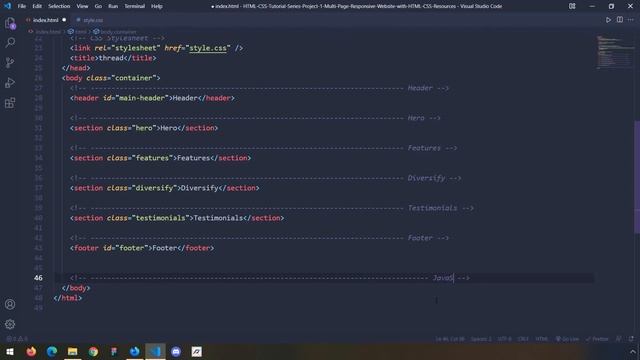Viewport: 640px width, 360px height.
Task: Click the vertical editor scrollbar
Action: point(637,177)
